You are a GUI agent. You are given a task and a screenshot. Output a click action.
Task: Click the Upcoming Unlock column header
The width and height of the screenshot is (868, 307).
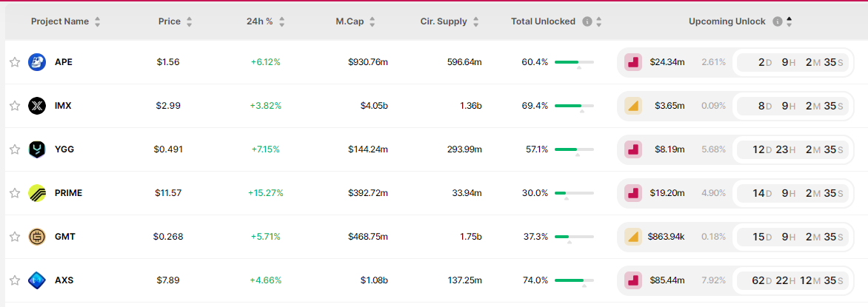click(727, 21)
